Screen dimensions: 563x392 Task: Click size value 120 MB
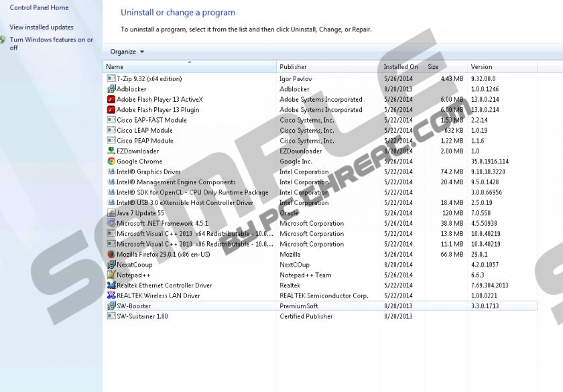click(453, 213)
